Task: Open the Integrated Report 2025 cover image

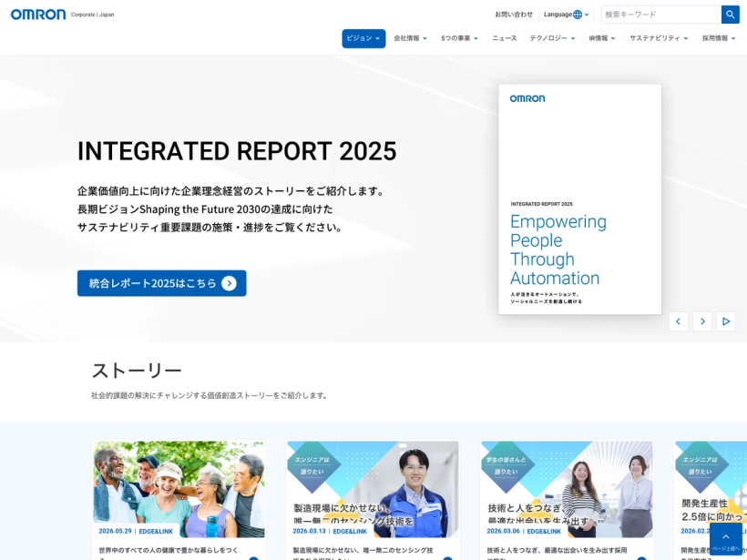Action: [x=579, y=199]
